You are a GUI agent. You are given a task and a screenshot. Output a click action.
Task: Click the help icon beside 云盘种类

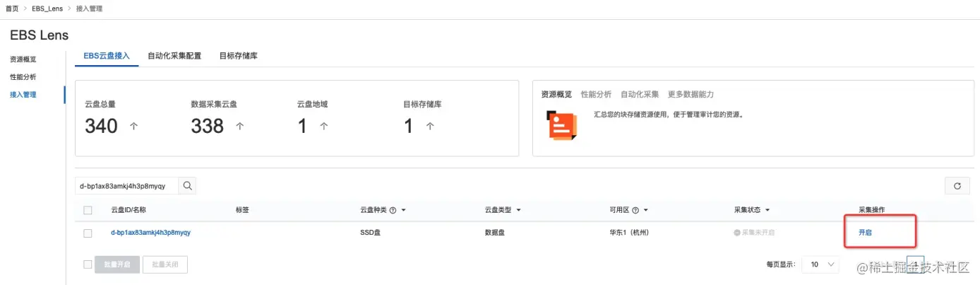(393, 210)
